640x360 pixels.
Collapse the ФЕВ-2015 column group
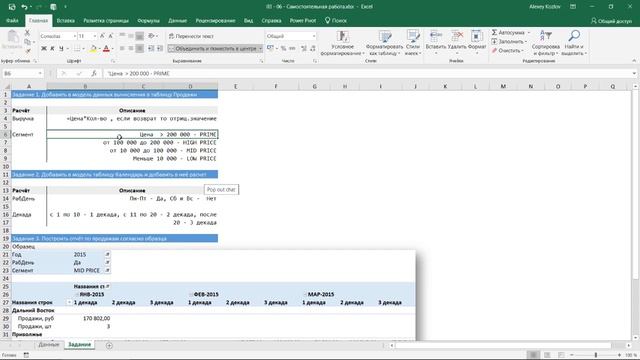(x=191, y=294)
